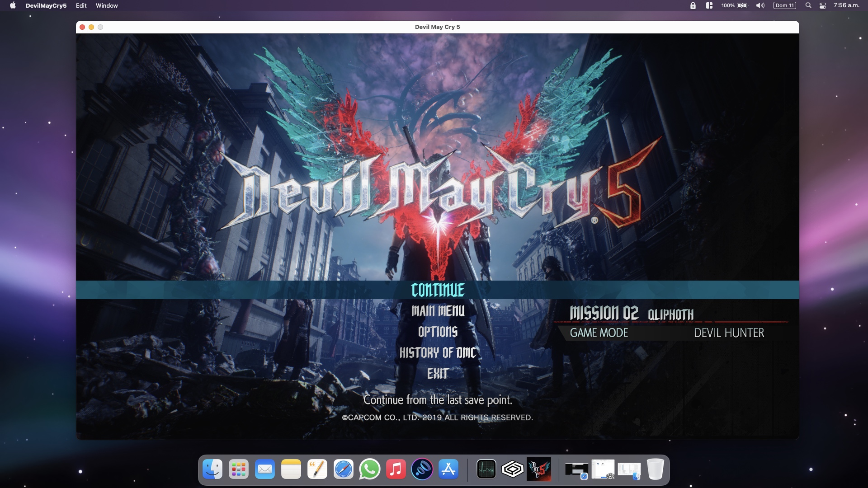Screen dimensions: 868x488
Task: Open the game Options entry
Action: 438,332
